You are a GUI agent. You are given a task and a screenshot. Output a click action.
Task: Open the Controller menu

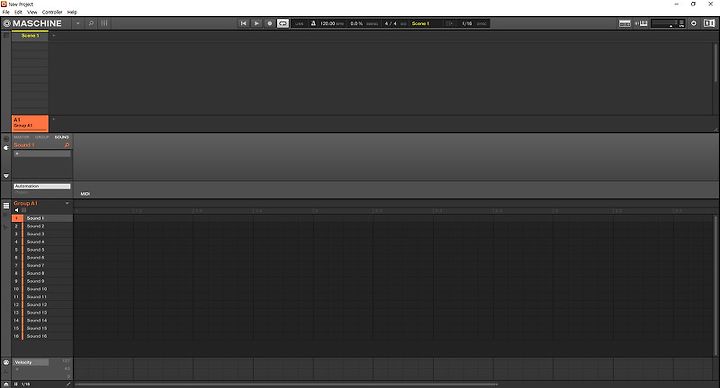[x=52, y=12]
